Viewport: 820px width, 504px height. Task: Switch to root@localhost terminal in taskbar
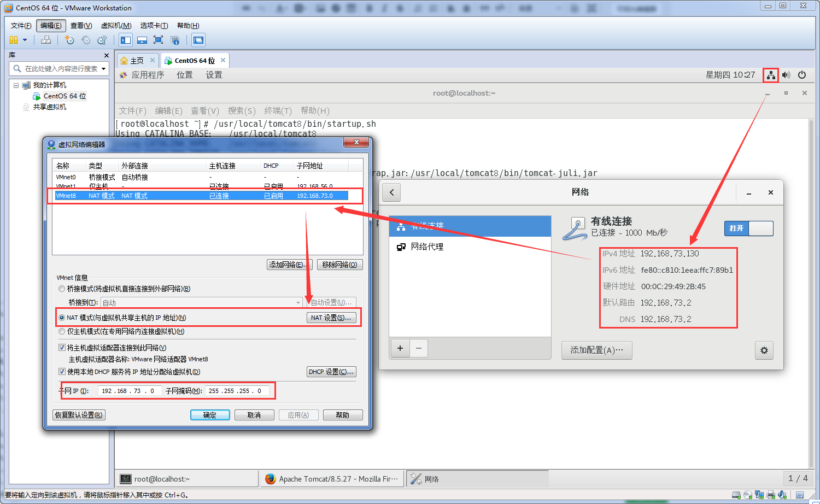[x=186, y=479]
